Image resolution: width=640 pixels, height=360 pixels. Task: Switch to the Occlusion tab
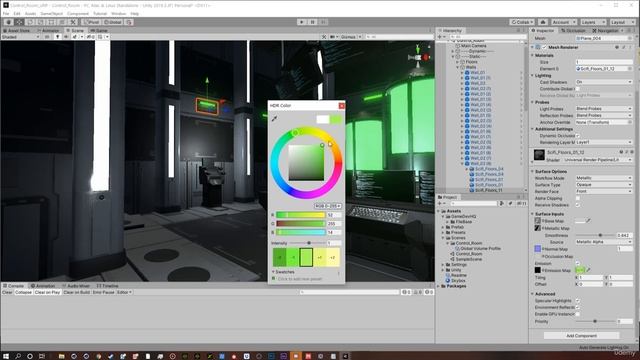[573, 31]
